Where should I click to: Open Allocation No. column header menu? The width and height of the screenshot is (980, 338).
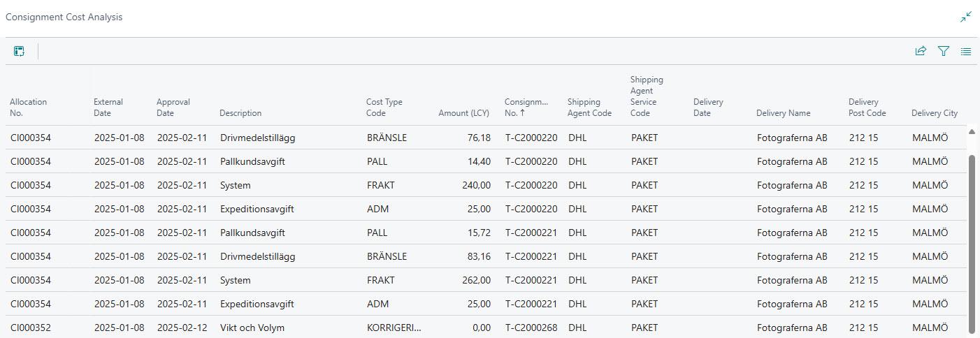click(x=29, y=107)
